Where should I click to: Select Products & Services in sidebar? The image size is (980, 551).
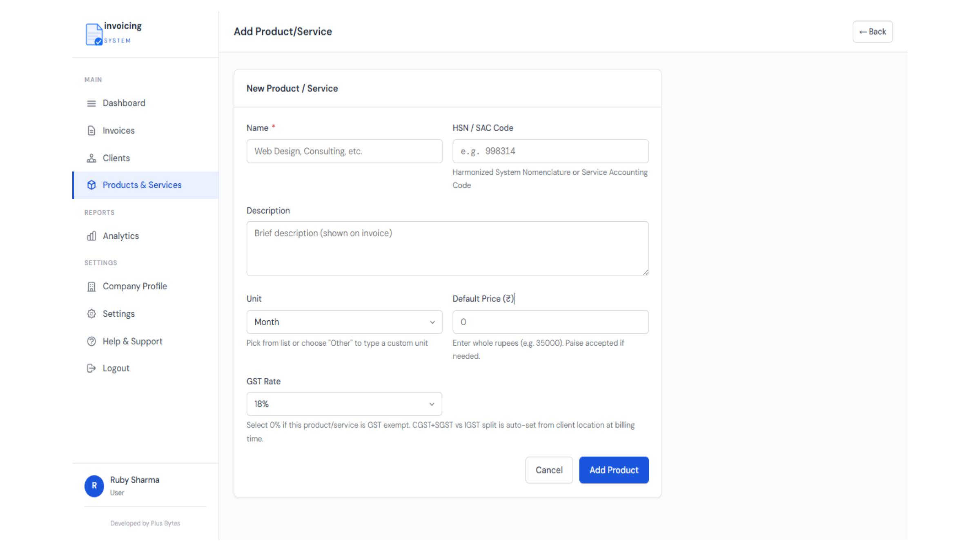(x=145, y=185)
